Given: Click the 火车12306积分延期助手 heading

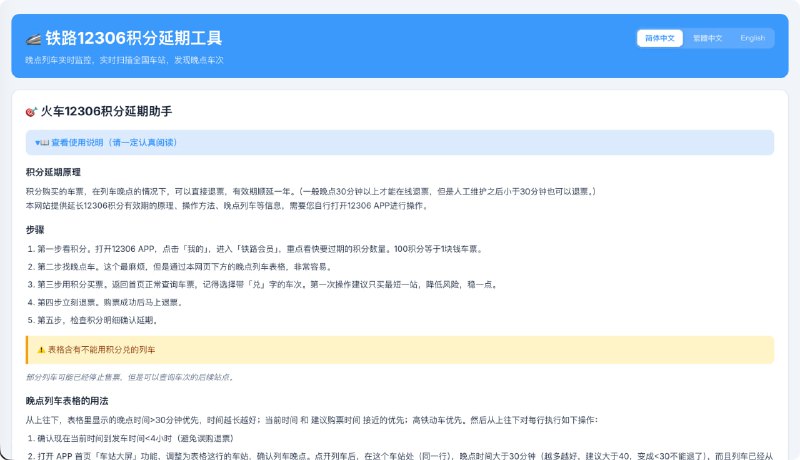Looking at the screenshot, I should click(106, 111).
